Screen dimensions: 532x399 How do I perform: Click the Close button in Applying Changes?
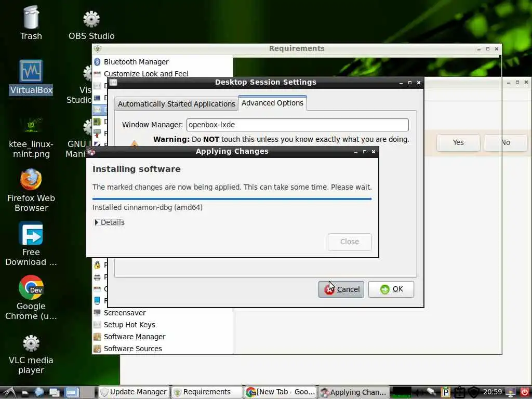point(350,242)
